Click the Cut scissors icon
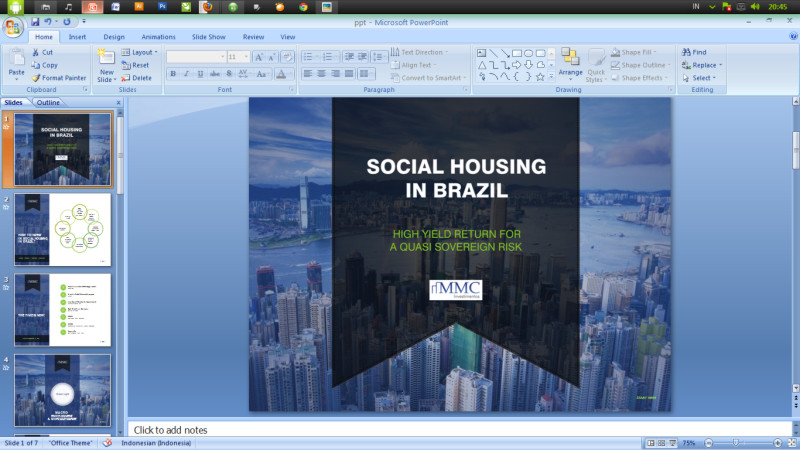 click(36, 52)
